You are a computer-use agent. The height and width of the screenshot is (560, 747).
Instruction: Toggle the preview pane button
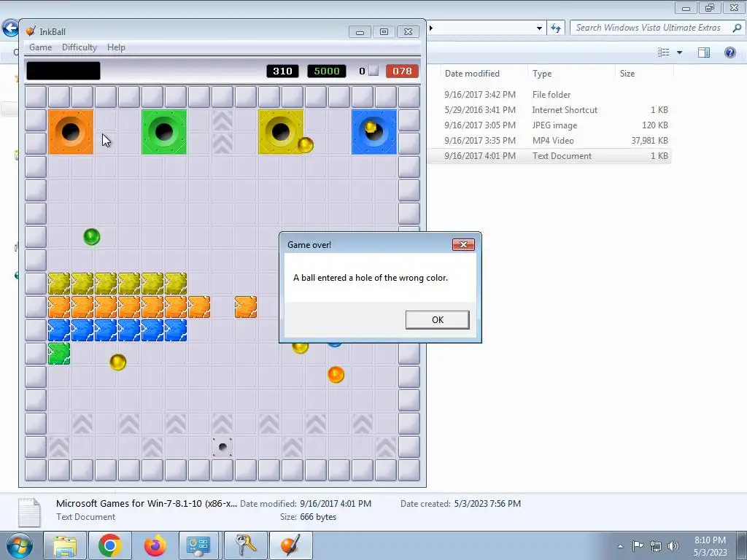(x=704, y=52)
